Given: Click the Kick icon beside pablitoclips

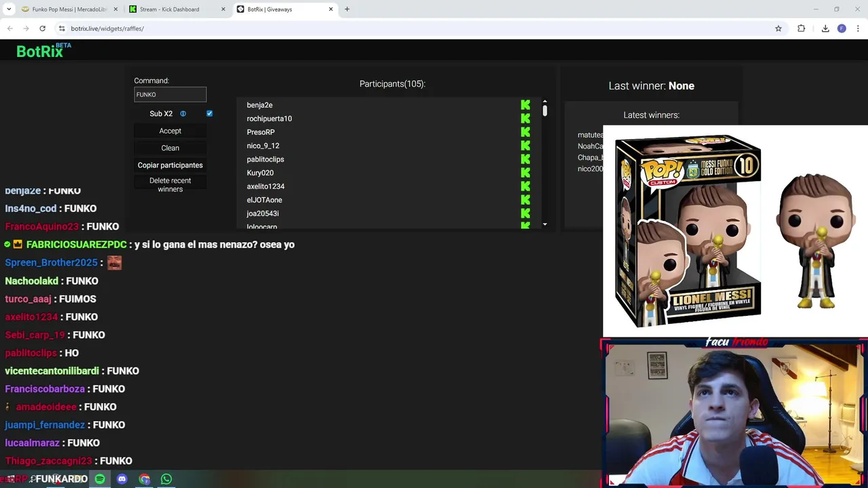Looking at the screenshot, I should (x=526, y=159).
